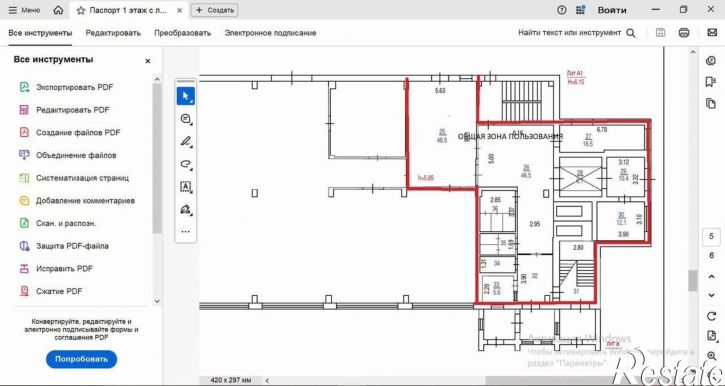
Task: Go to next page down chevron
Action: pyautogui.click(x=712, y=295)
